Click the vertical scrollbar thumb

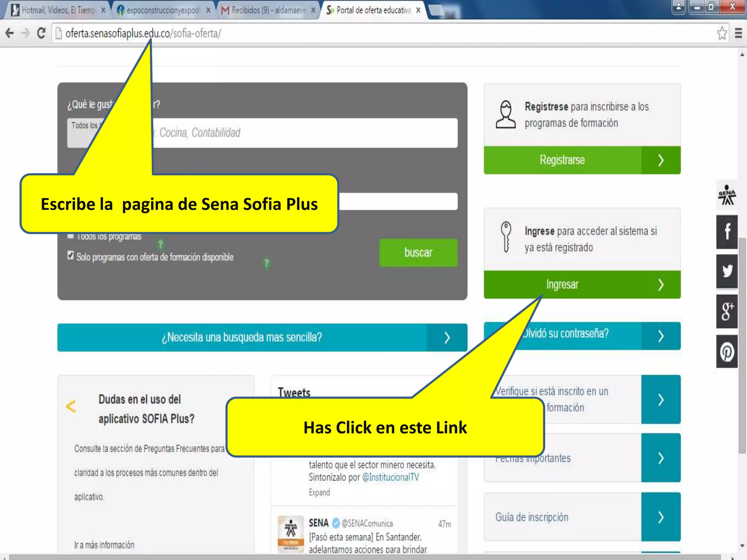[742, 345]
